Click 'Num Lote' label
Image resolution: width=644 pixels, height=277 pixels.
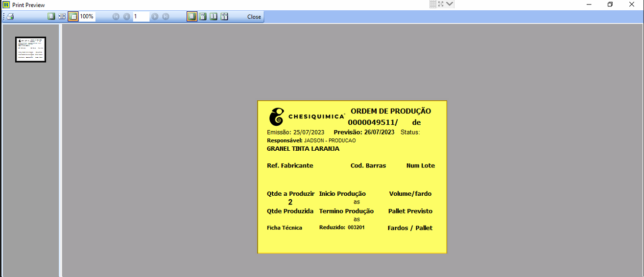421,165
